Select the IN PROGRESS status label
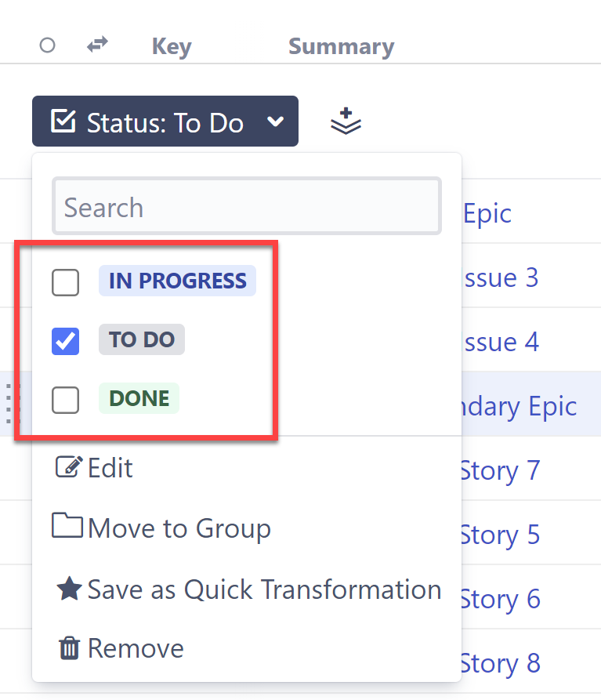 pos(177,281)
